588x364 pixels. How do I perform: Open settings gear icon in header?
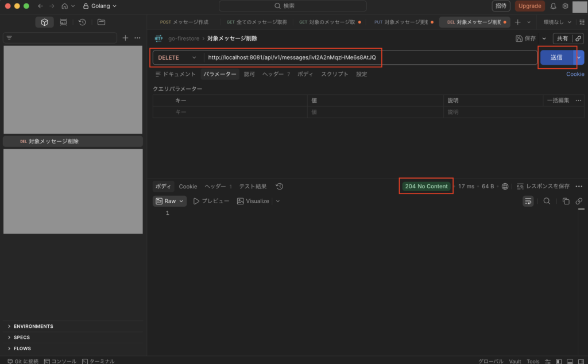(565, 6)
